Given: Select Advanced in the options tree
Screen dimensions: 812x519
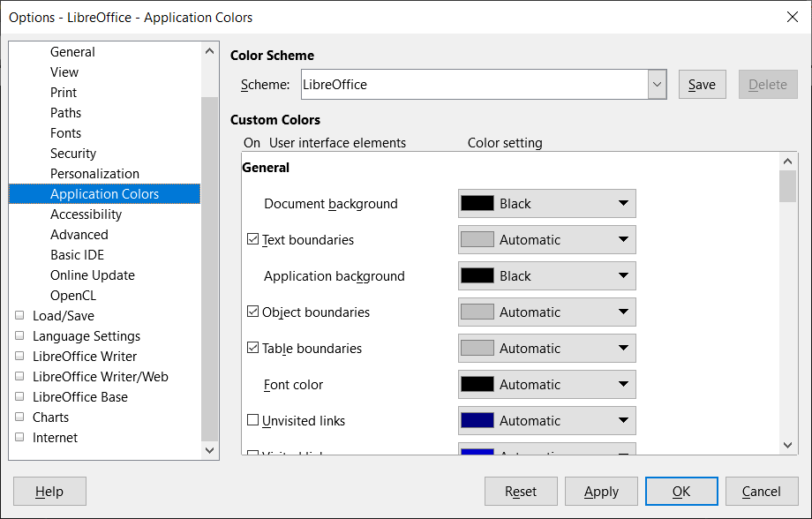Looking at the screenshot, I should click(x=79, y=235).
